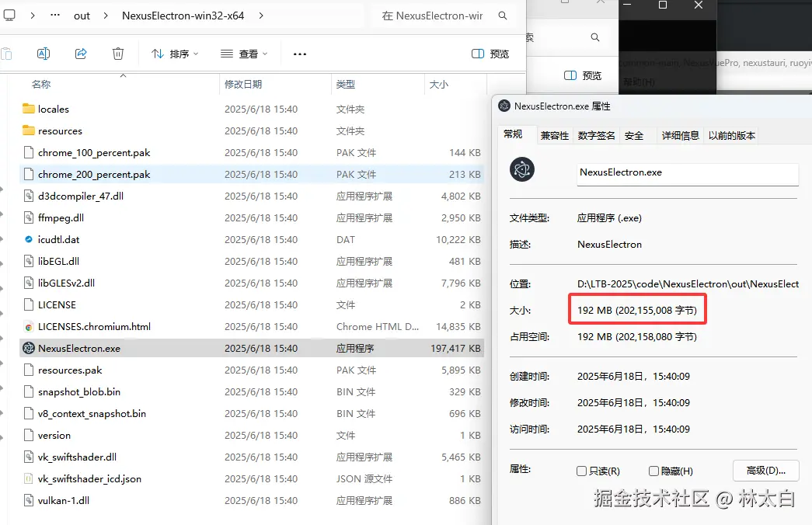Click NexusElectron.exe Electron icon in list
This screenshot has width=812, height=525.
[x=29, y=348]
